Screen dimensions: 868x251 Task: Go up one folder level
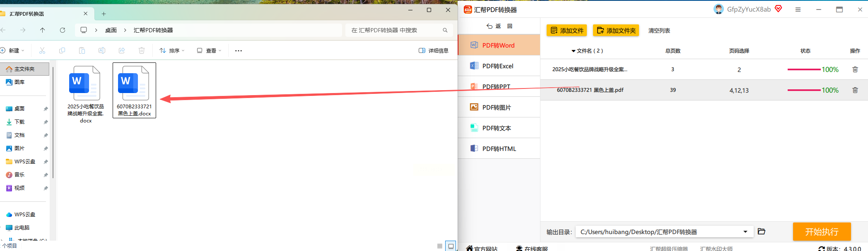coord(43,30)
